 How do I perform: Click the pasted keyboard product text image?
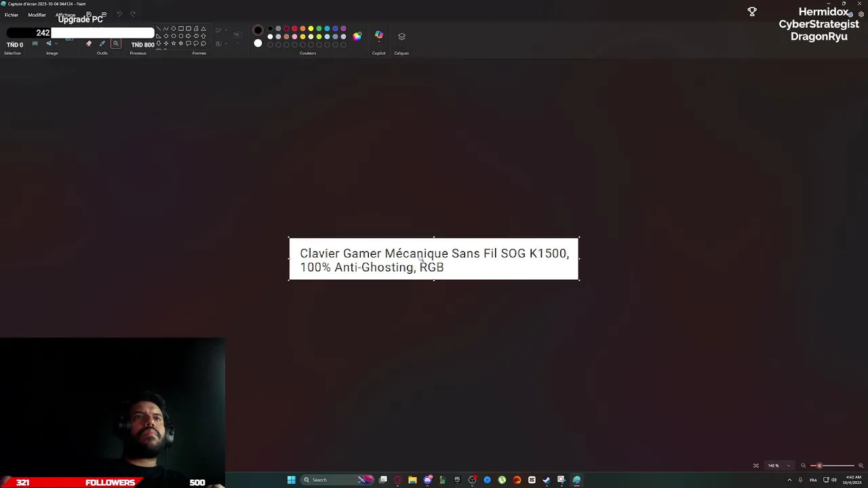click(434, 258)
